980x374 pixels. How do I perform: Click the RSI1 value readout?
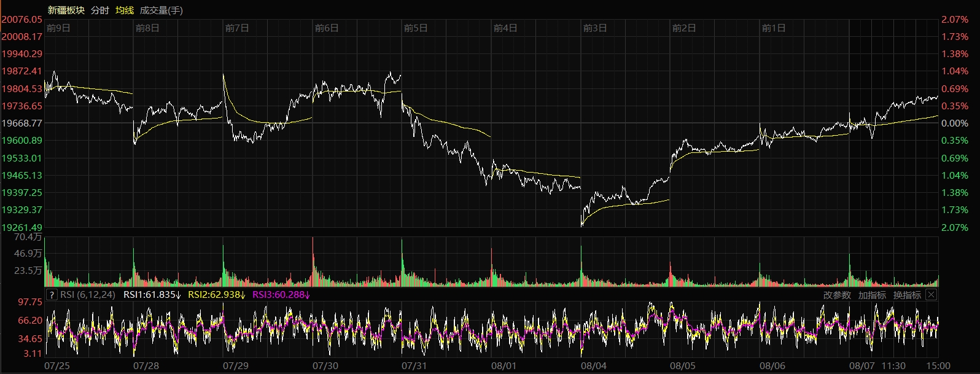click(152, 295)
